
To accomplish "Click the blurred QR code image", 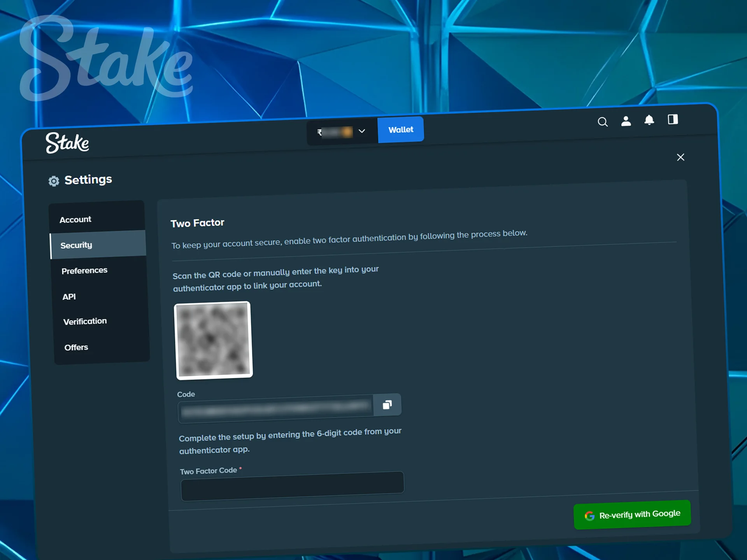I will 213,340.
